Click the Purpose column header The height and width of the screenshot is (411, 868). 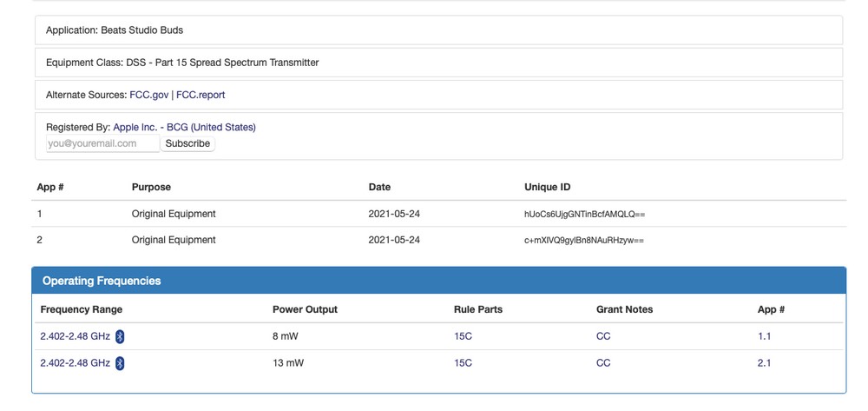pos(151,187)
